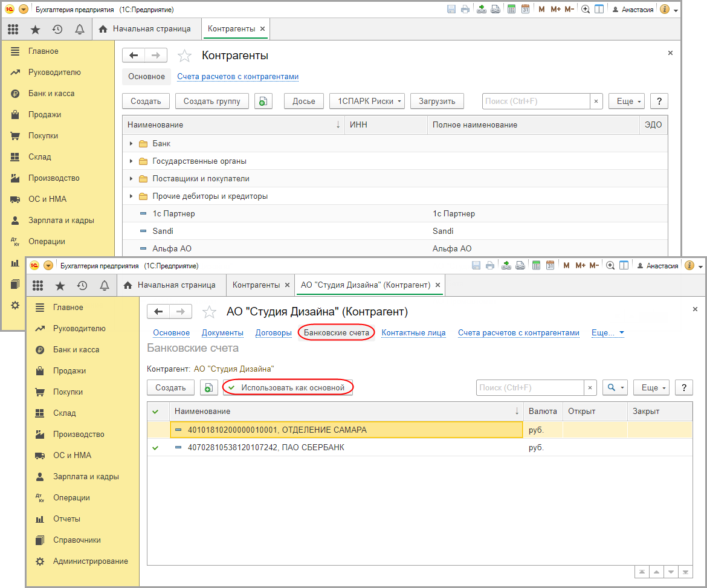Viewport: 707px width, 588px height.
Task: Add Контрагенты list to favorites star
Action: (x=184, y=56)
